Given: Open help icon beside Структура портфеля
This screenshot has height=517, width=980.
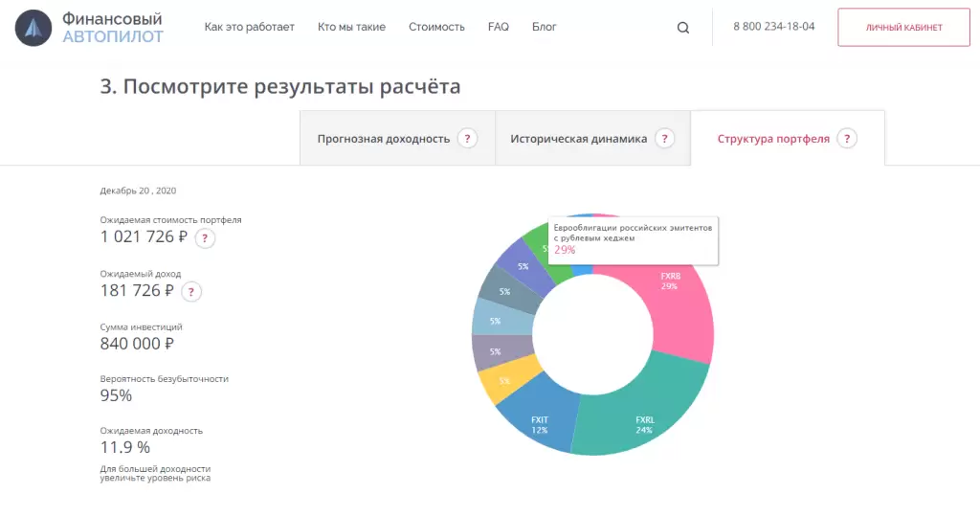Looking at the screenshot, I should (x=846, y=139).
